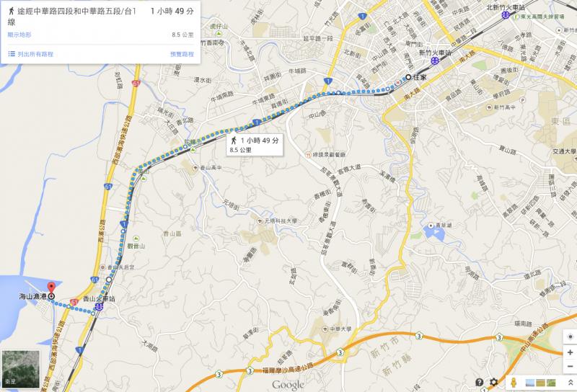Center map on my location
577x392 pixels.
point(570,337)
